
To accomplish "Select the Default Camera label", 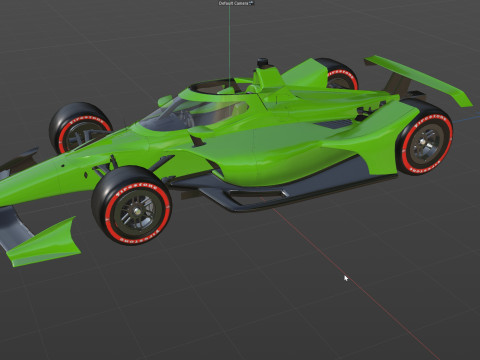I will pyautogui.click(x=233, y=3).
